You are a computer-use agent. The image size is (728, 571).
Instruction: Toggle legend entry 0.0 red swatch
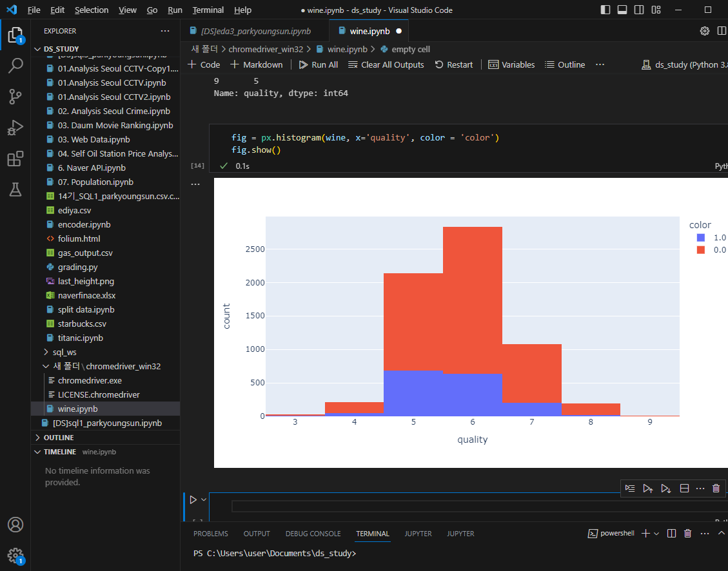pyautogui.click(x=701, y=249)
